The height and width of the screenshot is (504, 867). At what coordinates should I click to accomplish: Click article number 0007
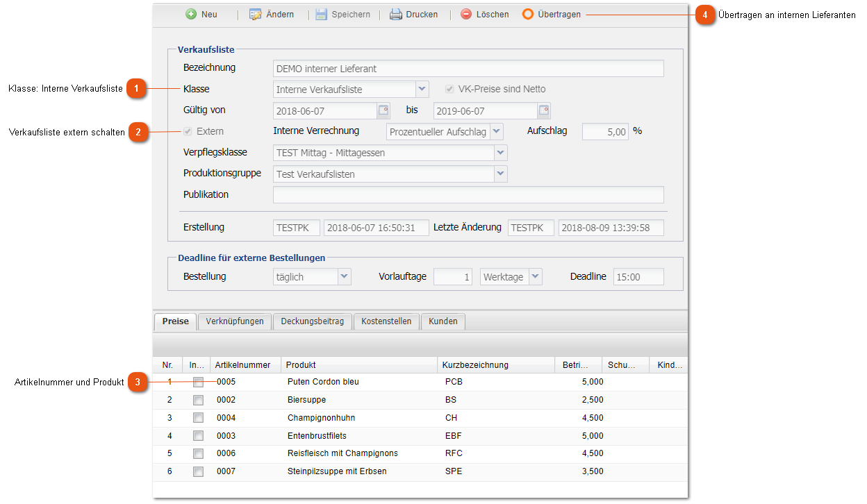click(226, 471)
